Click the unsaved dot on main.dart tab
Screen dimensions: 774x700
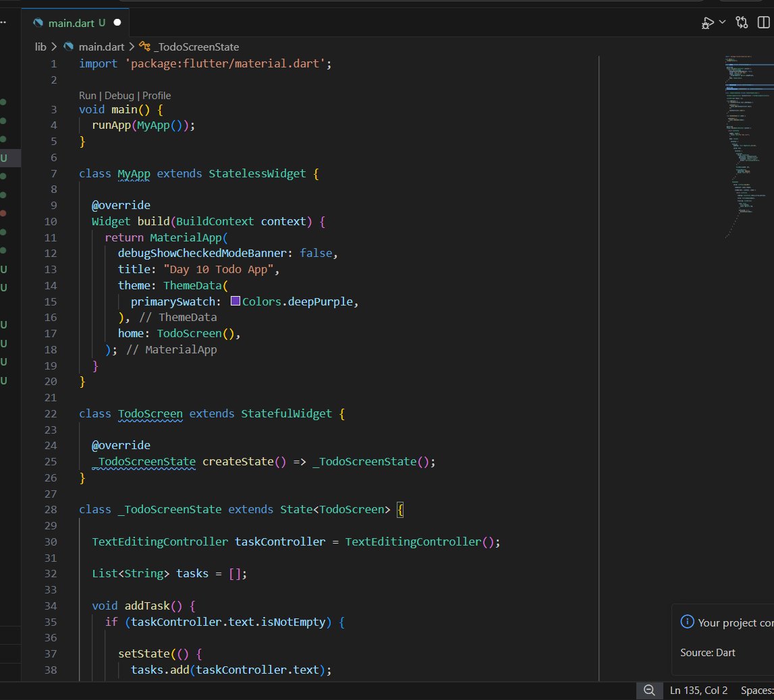(x=117, y=23)
